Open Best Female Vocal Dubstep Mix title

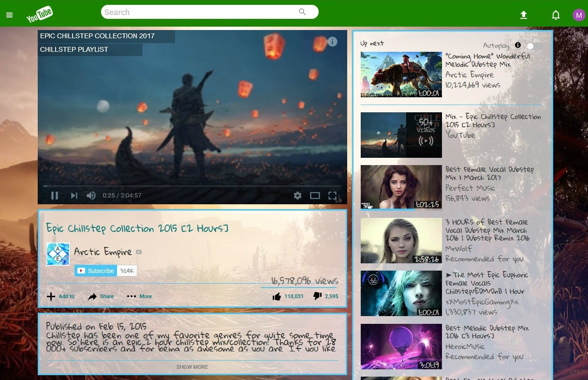pos(489,173)
